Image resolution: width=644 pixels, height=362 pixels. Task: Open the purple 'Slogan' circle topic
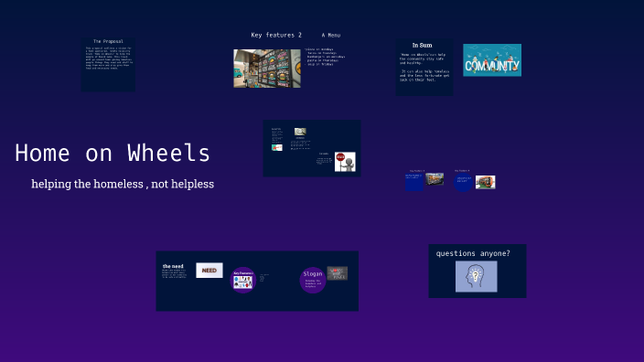tap(313, 280)
